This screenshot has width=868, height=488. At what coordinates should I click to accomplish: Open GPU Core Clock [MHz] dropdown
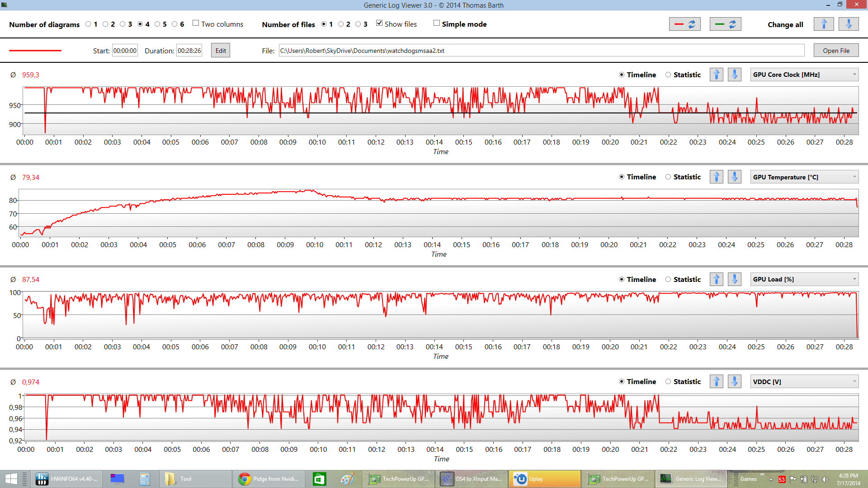coord(804,75)
